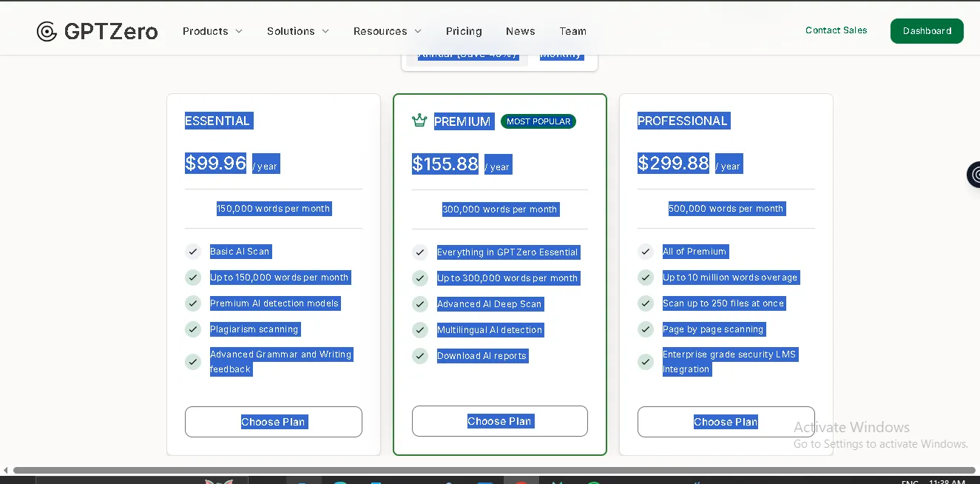Screen dimensions: 980x484
Task: Open the Team page
Action: [572, 31]
